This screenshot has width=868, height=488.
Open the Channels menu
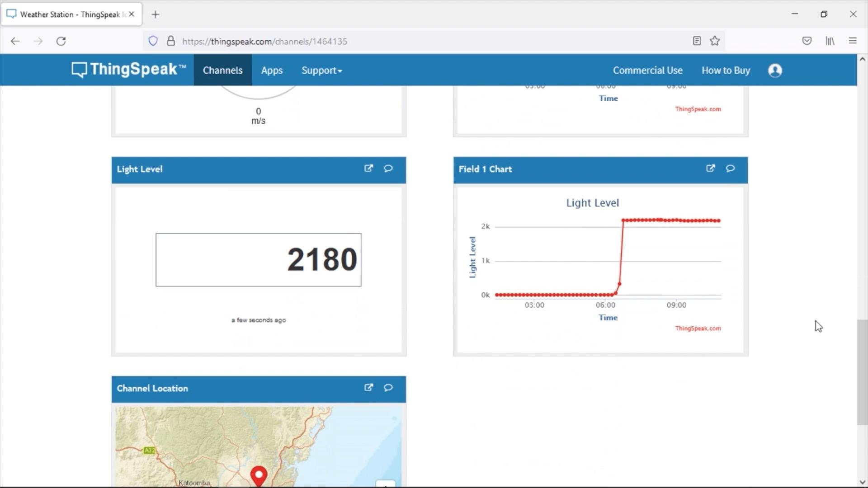[222, 70]
